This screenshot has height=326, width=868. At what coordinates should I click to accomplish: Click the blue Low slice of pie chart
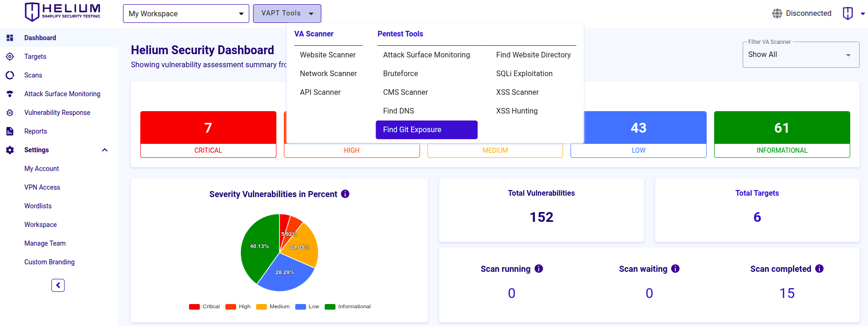click(x=285, y=276)
